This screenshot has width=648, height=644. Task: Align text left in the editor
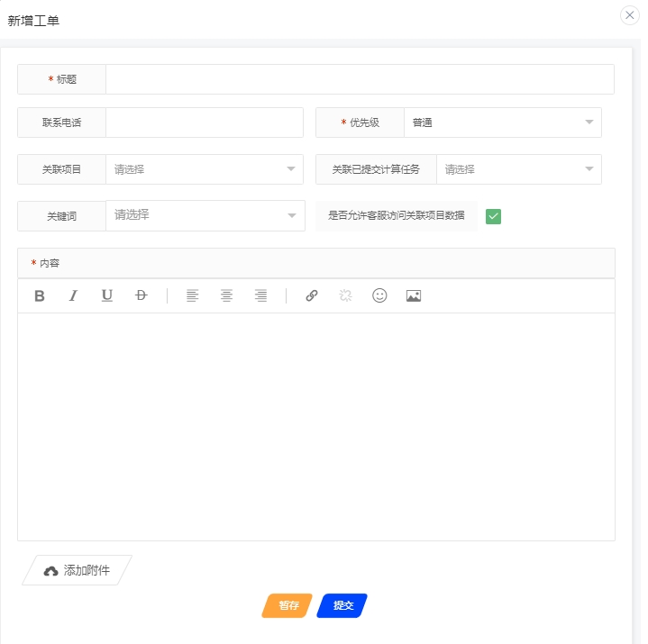click(x=192, y=295)
